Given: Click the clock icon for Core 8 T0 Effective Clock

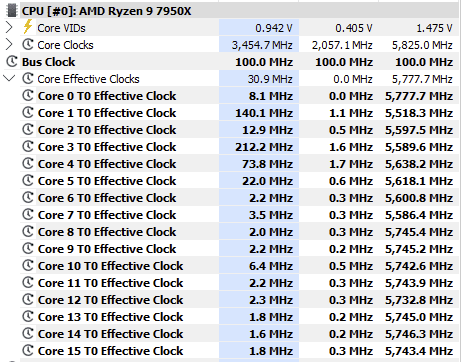Looking at the screenshot, I should tap(28, 231).
